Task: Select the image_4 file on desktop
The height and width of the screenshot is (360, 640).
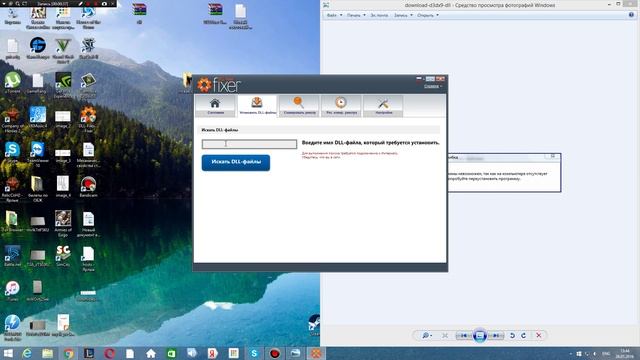Action: (x=63, y=187)
